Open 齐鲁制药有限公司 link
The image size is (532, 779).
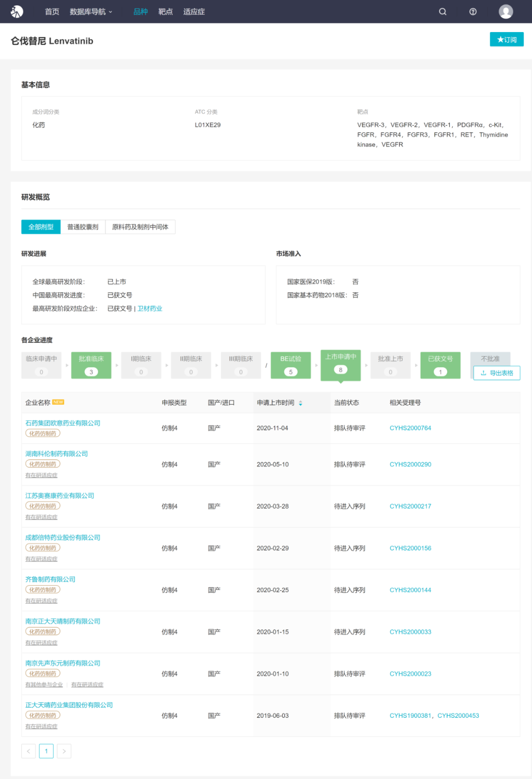point(50,579)
